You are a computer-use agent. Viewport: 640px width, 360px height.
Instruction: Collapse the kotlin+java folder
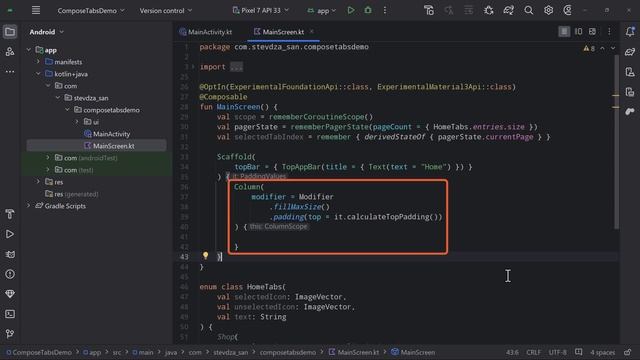(x=38, y=74)
